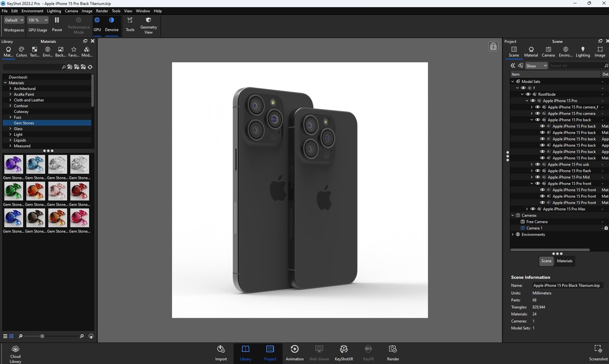Expand the Architectural materials folder
The width and height of the screenshot is (609, 364).
point(10,89)
